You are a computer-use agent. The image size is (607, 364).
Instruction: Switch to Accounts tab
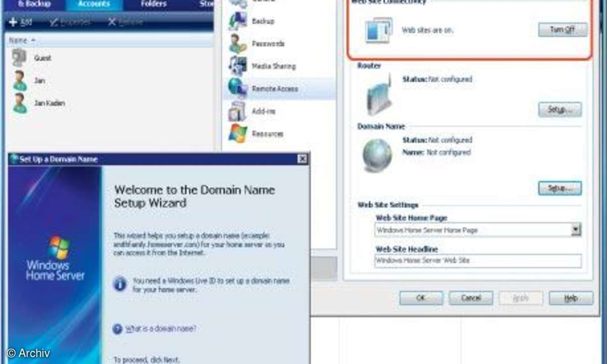(94, 4)
